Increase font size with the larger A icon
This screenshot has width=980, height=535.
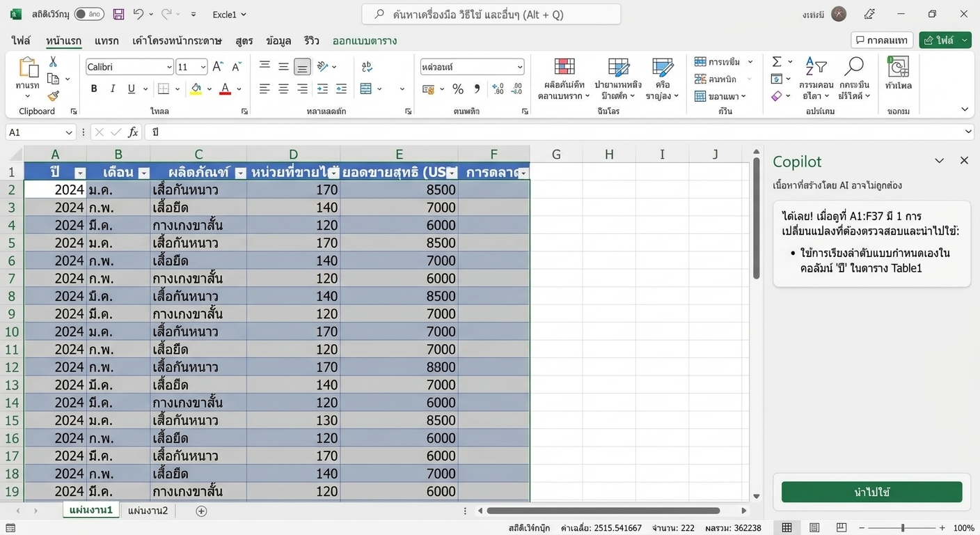(217, 67)
